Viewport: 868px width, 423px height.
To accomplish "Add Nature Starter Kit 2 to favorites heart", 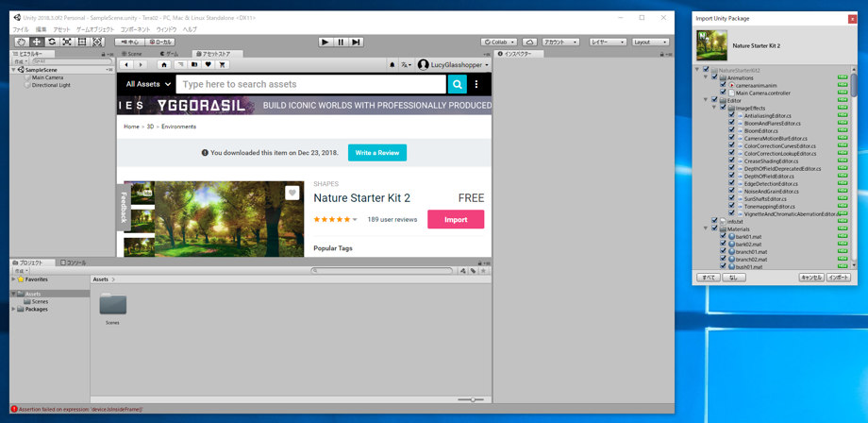I will tap(292, 193).
